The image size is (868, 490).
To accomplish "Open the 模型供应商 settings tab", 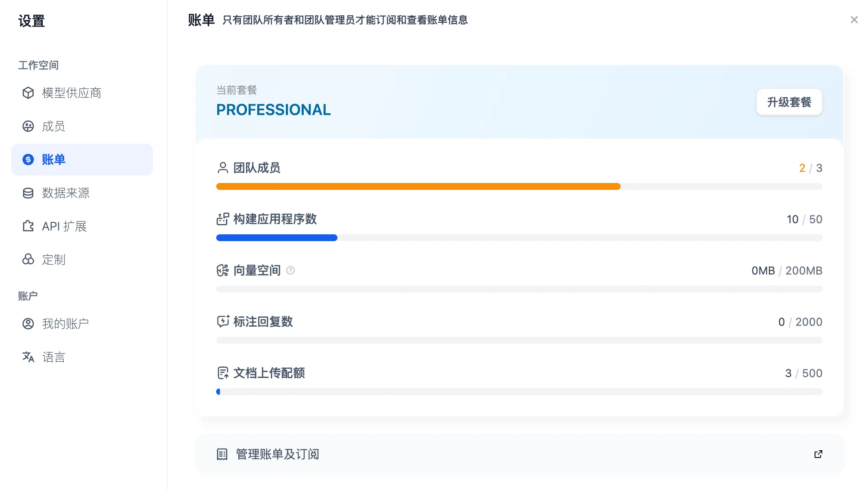I will pos(71,93).
